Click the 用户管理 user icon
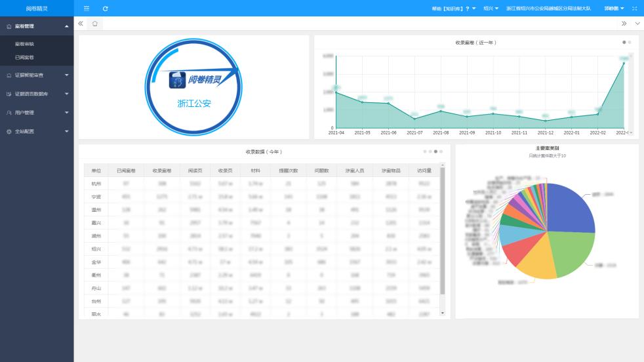This screenshot has width=644, height=362. [9, 113]
